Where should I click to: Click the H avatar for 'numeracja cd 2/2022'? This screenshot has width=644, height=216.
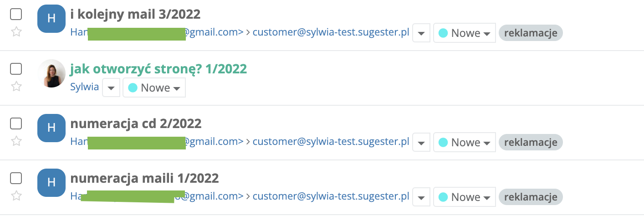pos(51,128)
